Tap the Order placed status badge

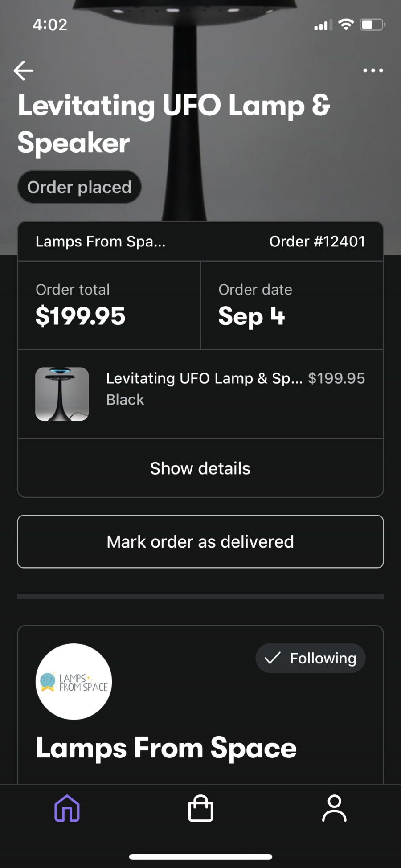[x=79, y=187]
